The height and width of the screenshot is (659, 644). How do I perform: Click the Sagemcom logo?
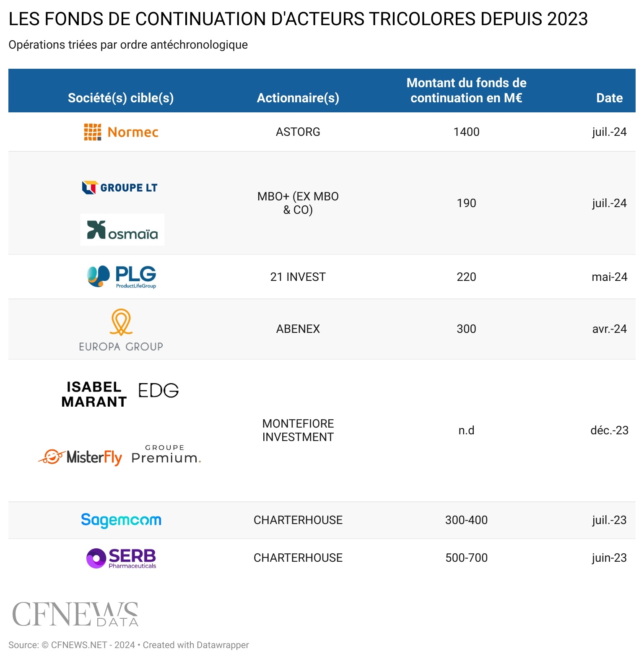coord(121,520)
